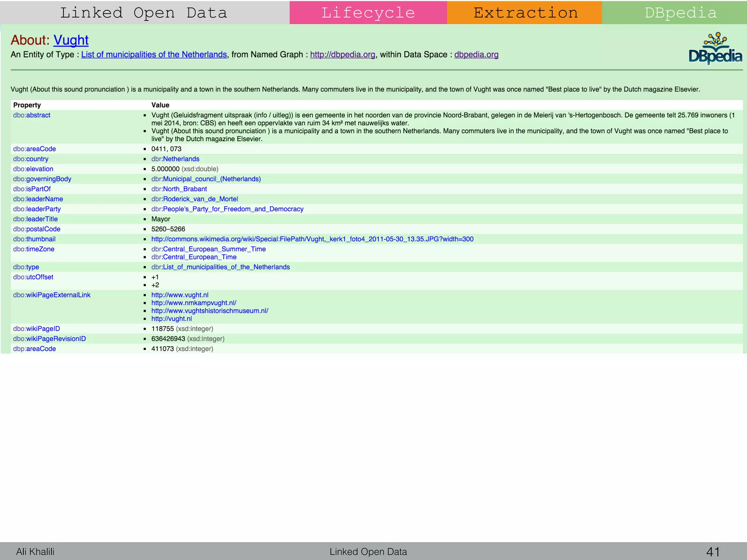
Task: Click the Value column header
Action: coord(160,105)
